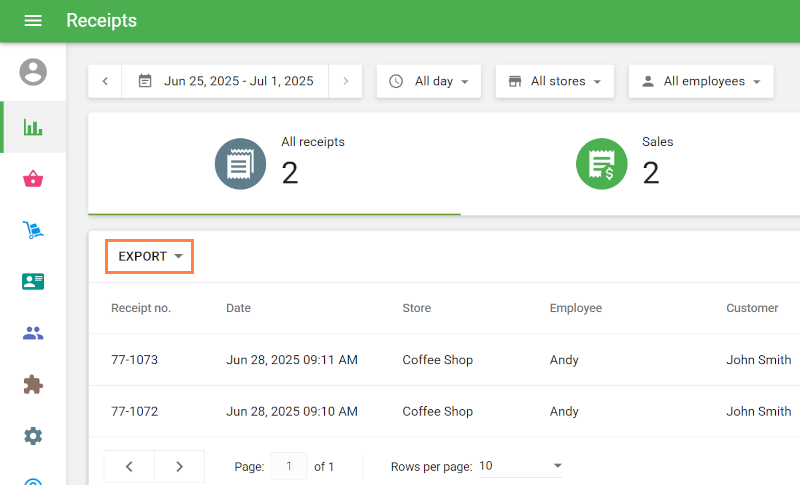Image resolution: width=800 pixels, height=485 pixels.
Task: Open the Integrations puzzle piece icon
Action: pyautogui.click(x=33, y=385)
